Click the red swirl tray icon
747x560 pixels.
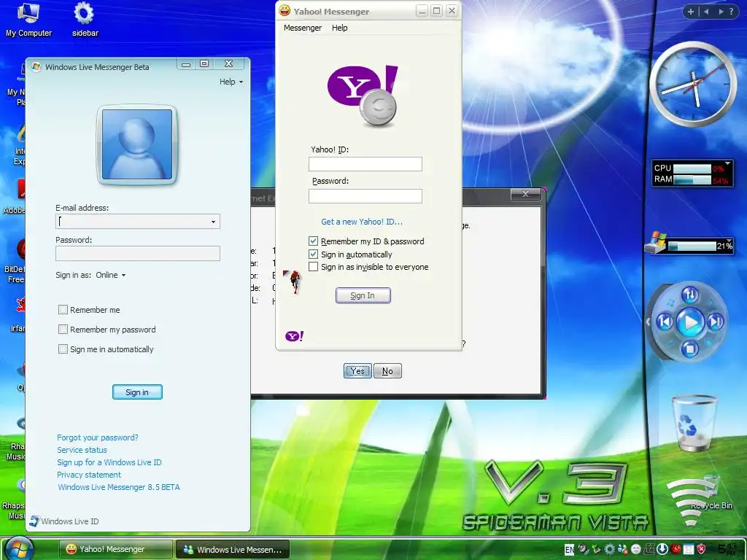click(x=676, y=549)
